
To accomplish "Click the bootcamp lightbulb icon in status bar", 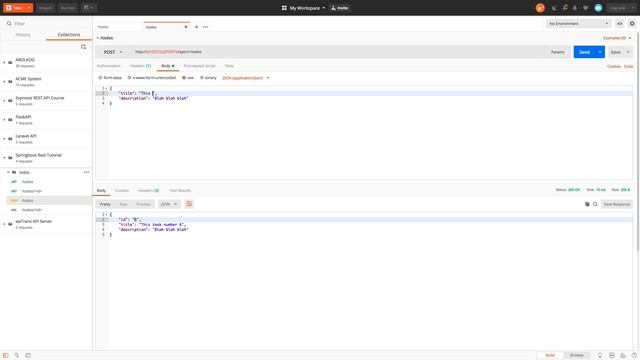I will click(600, 356).
